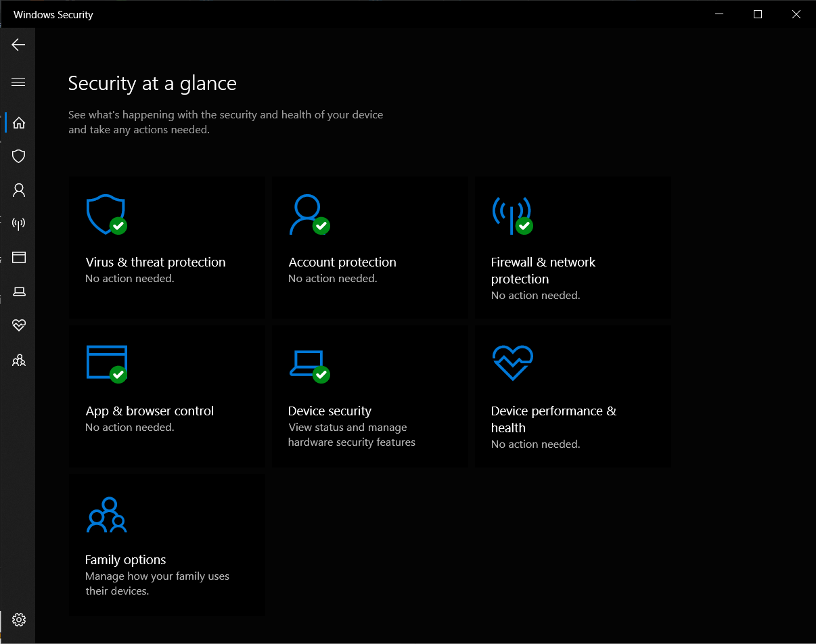Screen dimensions: 816x644
Task: Select the Device security laptop icon in sidebar
Action: tap(18, 292)
